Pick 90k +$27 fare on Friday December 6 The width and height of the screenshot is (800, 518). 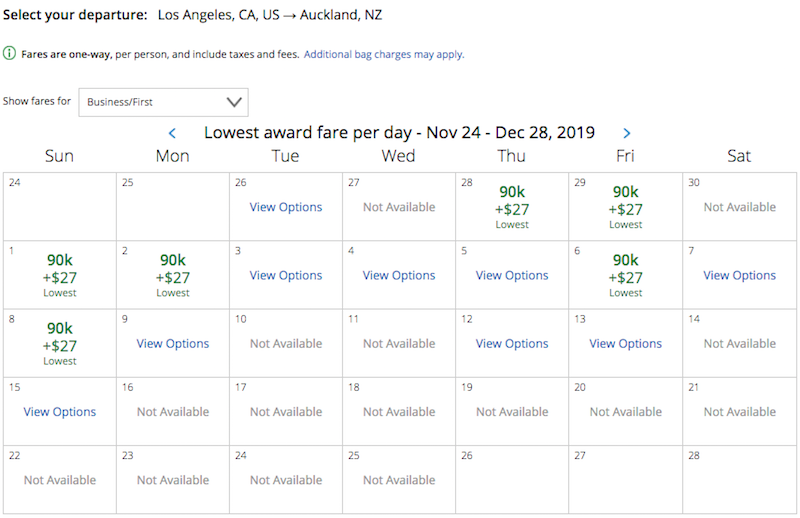pyautogui.click(x=626, y=275)
